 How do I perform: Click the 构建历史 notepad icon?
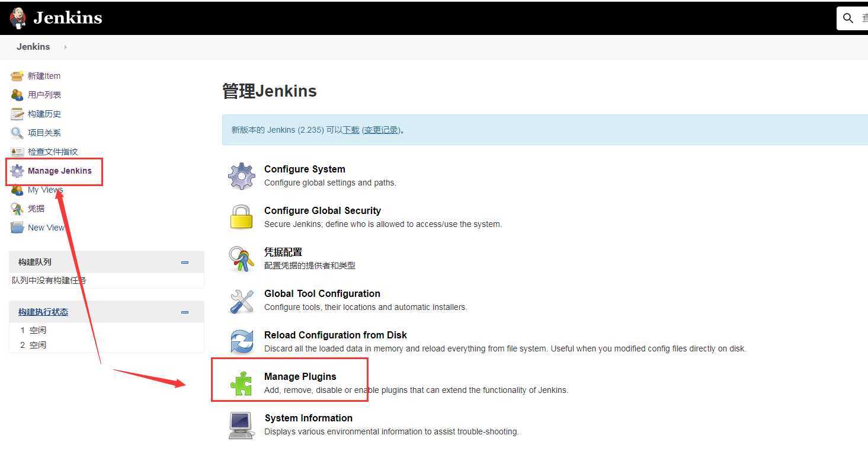pyautogui.click(x=17, y=114)
